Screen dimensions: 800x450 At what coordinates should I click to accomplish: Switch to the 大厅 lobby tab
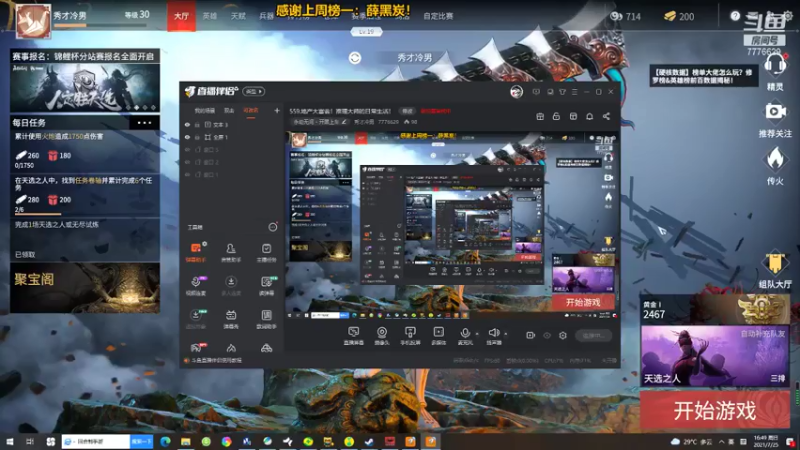pos(181,16)
